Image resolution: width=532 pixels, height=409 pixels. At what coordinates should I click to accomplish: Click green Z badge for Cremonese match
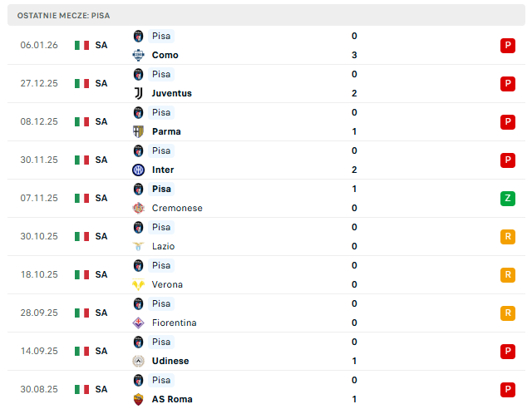(x=507, y=199)
